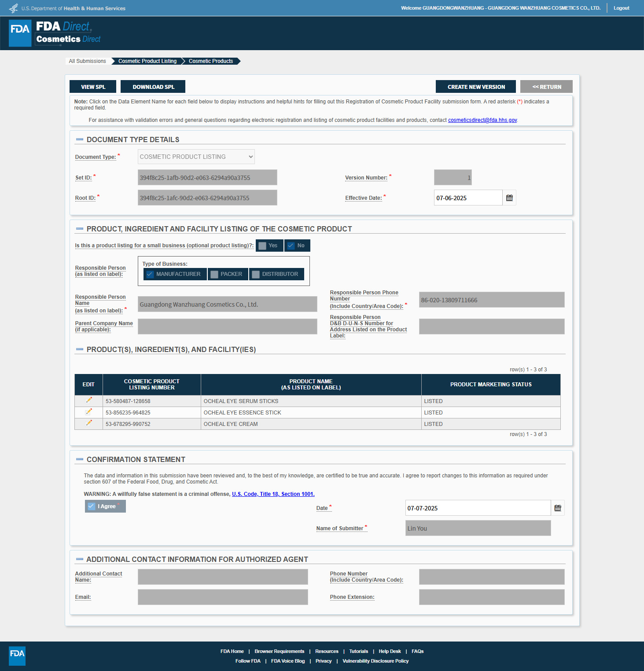Viewport: 644px width, 671px height.
Task: Click the confirmation Date input field
Action: click(478, 508)
